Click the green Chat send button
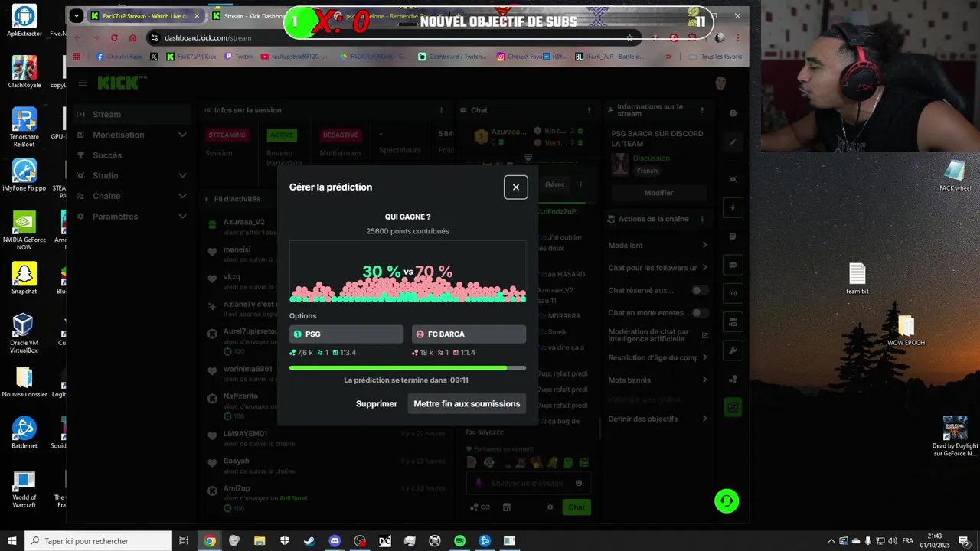The image size is (980, 551). tap(577, 507)
